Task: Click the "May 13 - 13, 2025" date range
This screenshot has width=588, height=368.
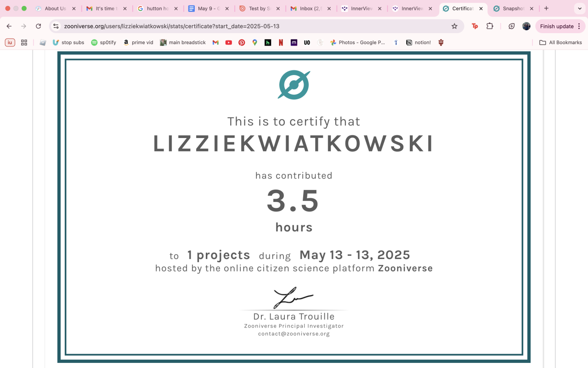Action: point(355,255)
